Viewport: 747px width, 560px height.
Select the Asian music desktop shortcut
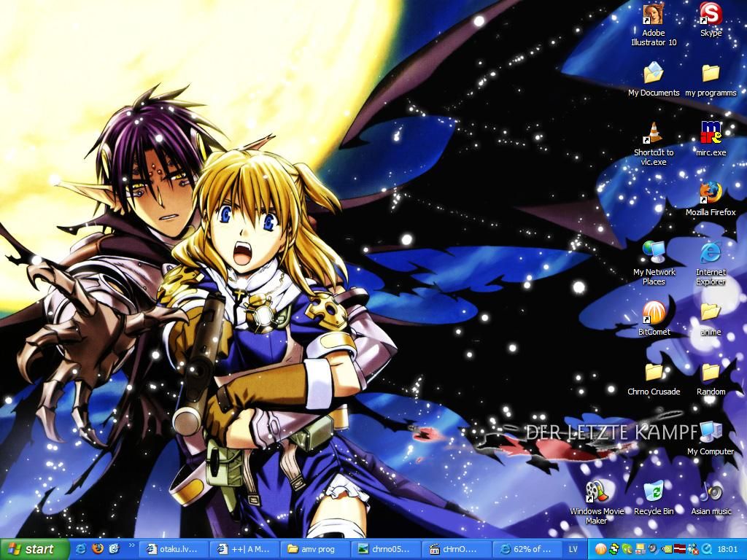tap(711, 498)
